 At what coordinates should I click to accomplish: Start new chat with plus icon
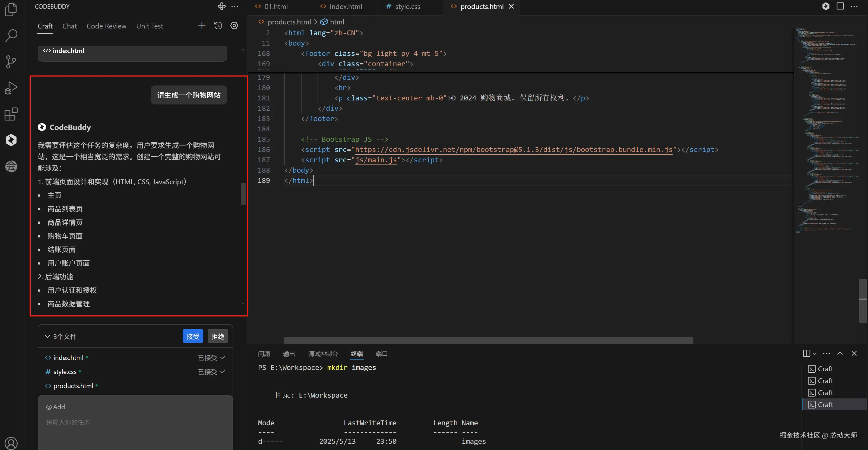point(201,26)
